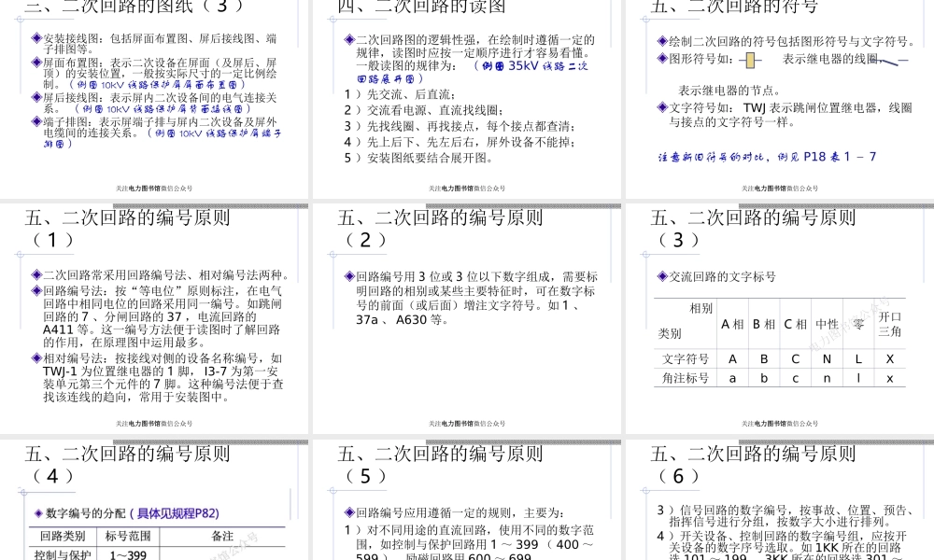The height and width of the screenshot is (560, 934).
Task: Click the diamond bullet before 数字编号的分配
Action: point(37,513)
